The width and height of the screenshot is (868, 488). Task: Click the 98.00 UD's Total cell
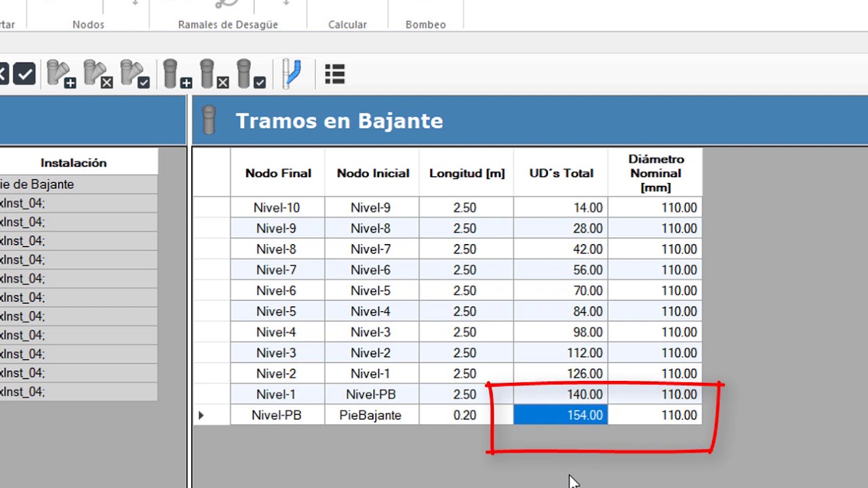click(561, 332)
